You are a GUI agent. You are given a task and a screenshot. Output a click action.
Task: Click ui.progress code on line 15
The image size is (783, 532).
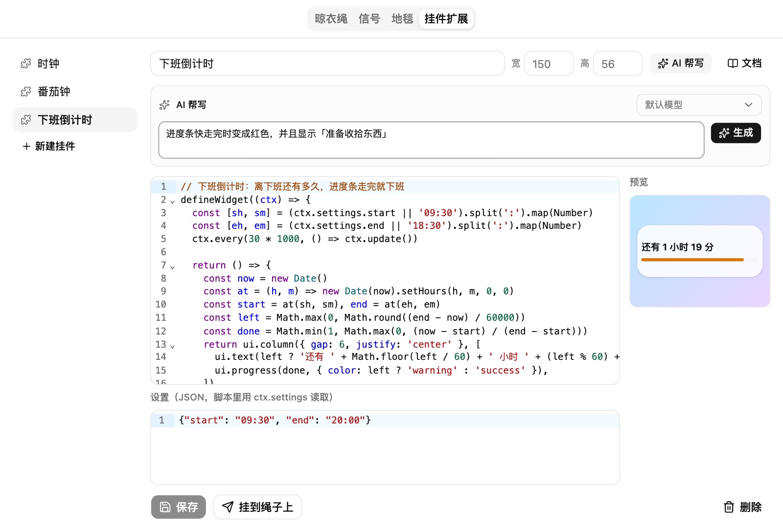[381, 371]
